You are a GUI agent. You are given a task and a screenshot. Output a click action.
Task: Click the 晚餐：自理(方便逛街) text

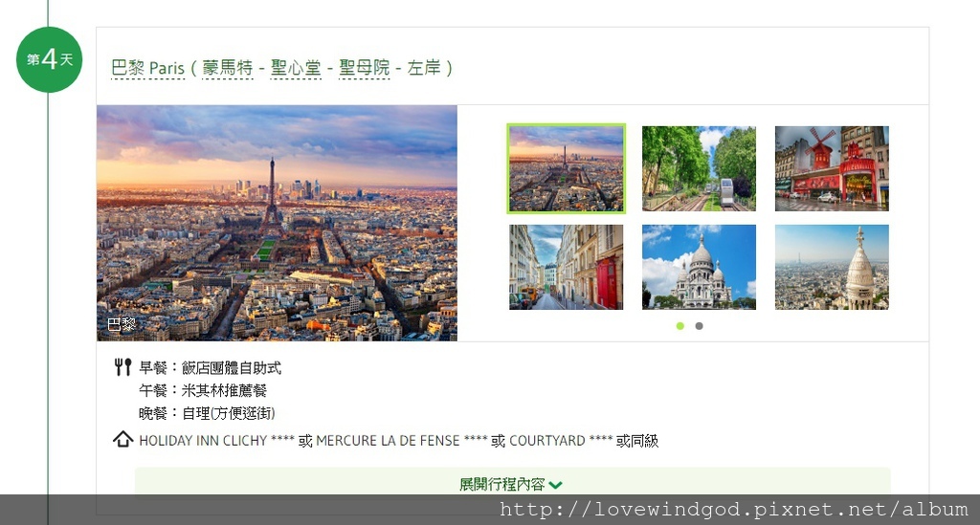(x=207, y=413)
